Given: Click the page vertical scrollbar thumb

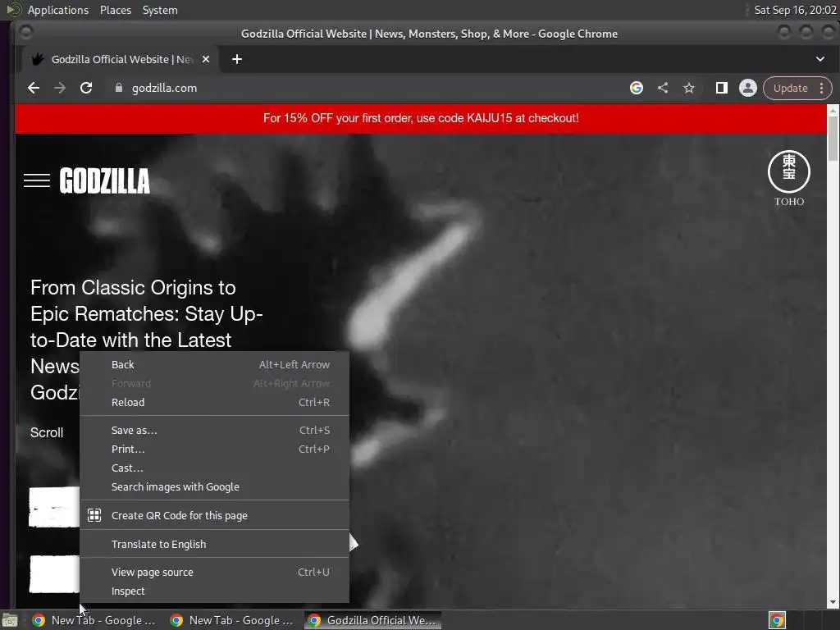Looking at the screenshot, I should (x=833, y=138).
